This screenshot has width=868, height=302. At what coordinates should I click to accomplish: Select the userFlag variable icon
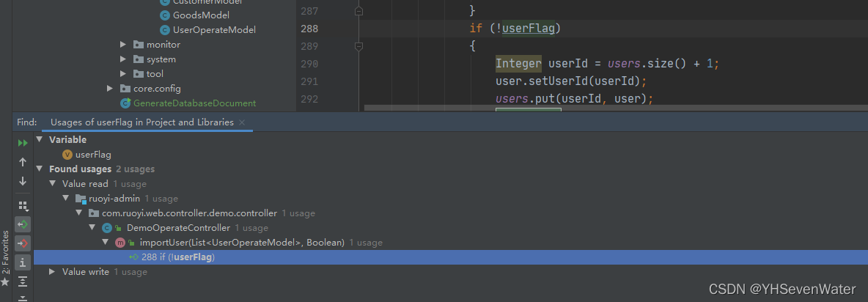pos(67,155)
